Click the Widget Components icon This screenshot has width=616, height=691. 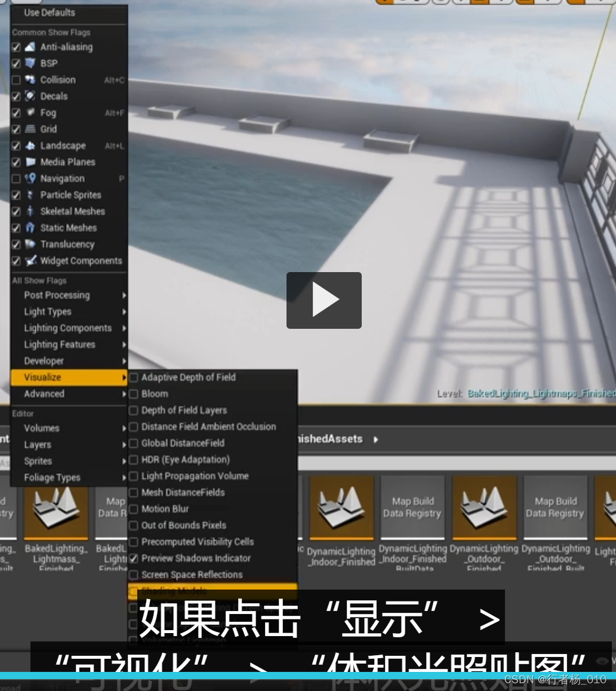pyautogui.click(x=30, y=260)
